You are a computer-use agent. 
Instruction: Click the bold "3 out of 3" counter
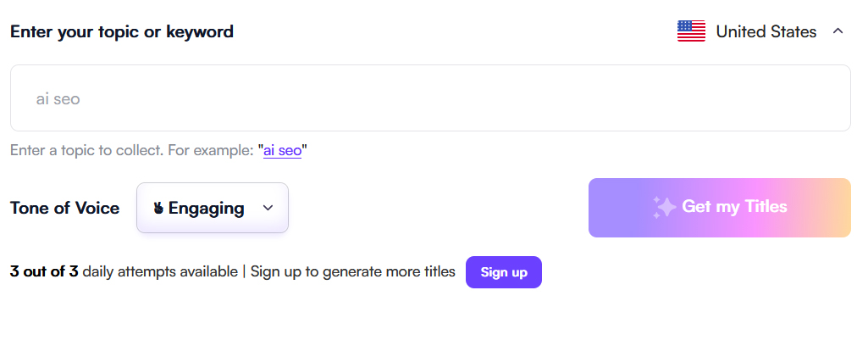tap(44, 272)
